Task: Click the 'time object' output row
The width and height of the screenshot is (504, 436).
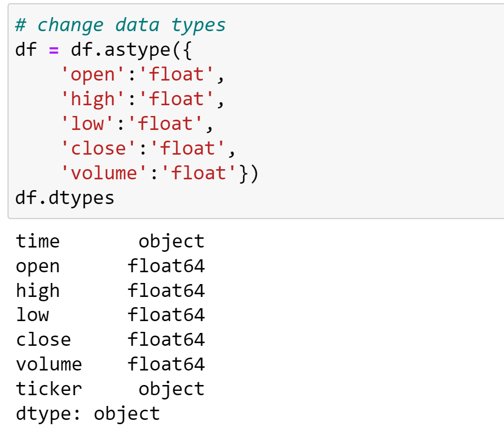Action: (110, 241)
